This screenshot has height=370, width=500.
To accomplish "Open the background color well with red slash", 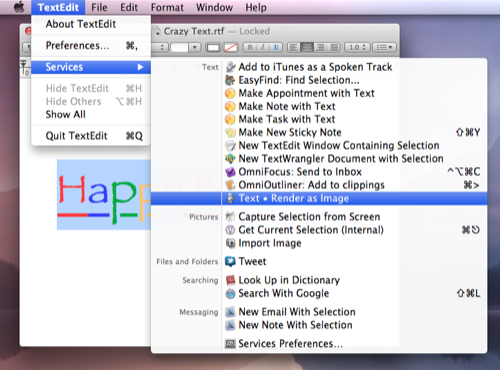I will tap(231, 47).
